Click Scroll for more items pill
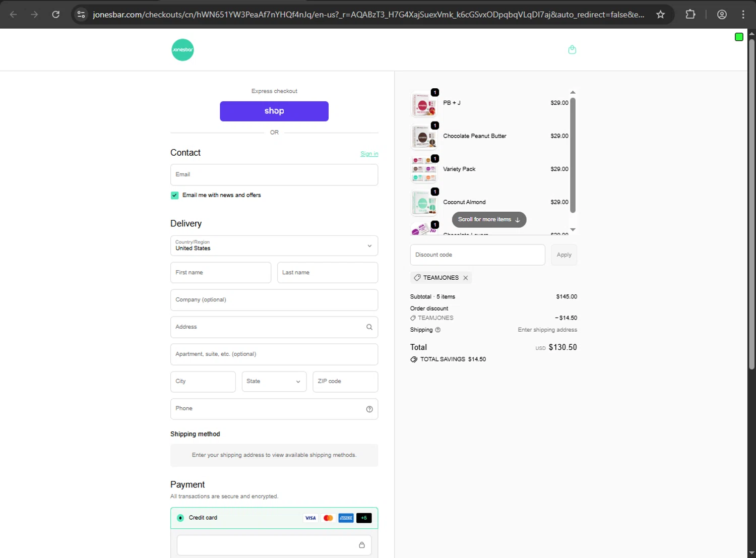756x558 pixels. coord(489,220)
